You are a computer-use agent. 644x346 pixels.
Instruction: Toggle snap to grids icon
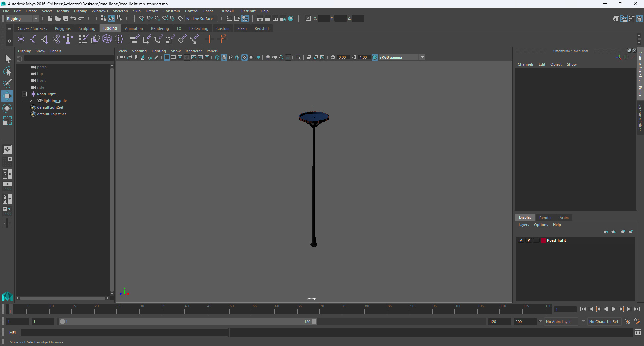coord(142,19)
